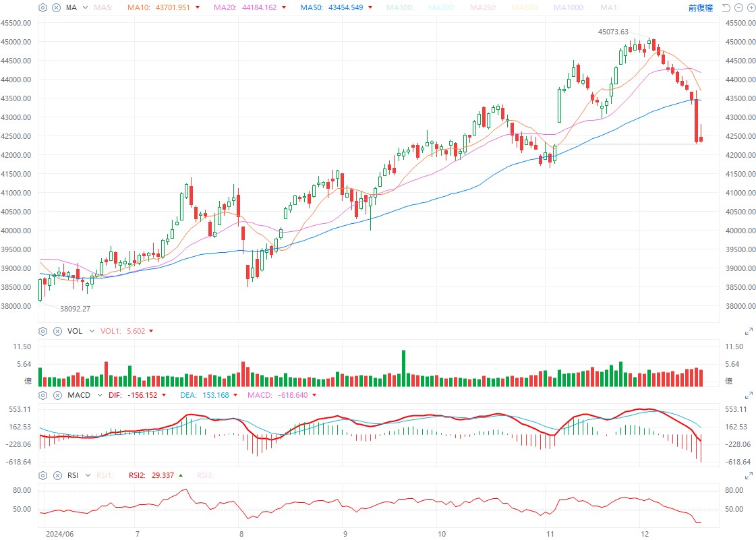Click the MA20 value 44184.162

260,7
